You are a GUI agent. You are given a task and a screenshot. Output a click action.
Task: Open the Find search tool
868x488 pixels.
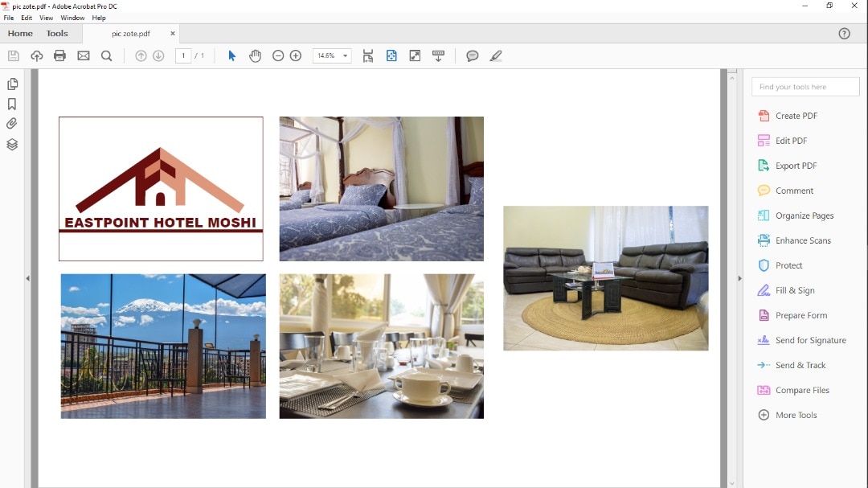point(106,55)
